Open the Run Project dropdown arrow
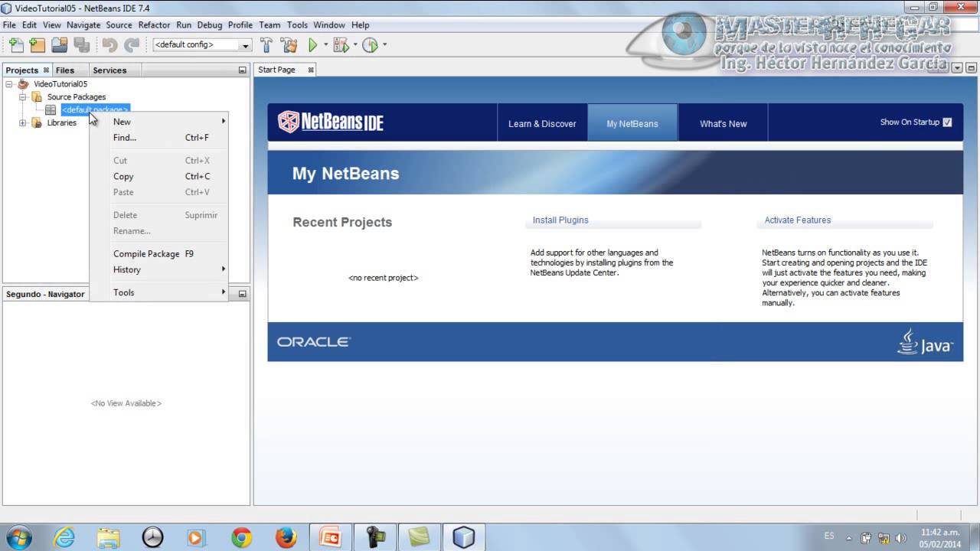Viewport: 980px width, 551px height. click(x=325, y=45)
